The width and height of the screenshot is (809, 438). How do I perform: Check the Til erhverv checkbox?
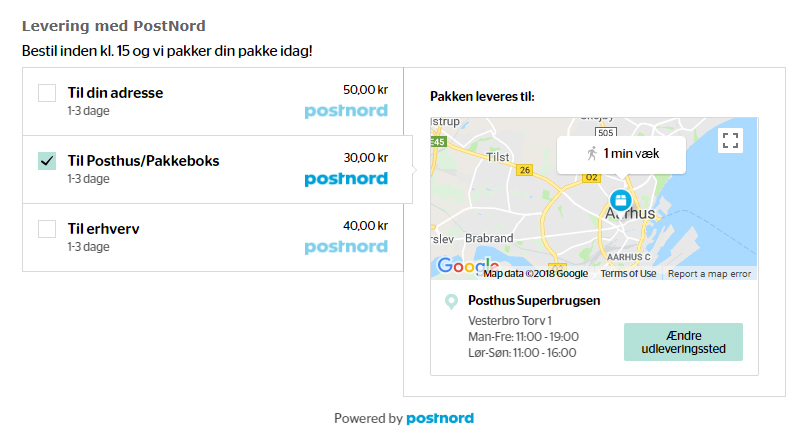coord(47,229)
